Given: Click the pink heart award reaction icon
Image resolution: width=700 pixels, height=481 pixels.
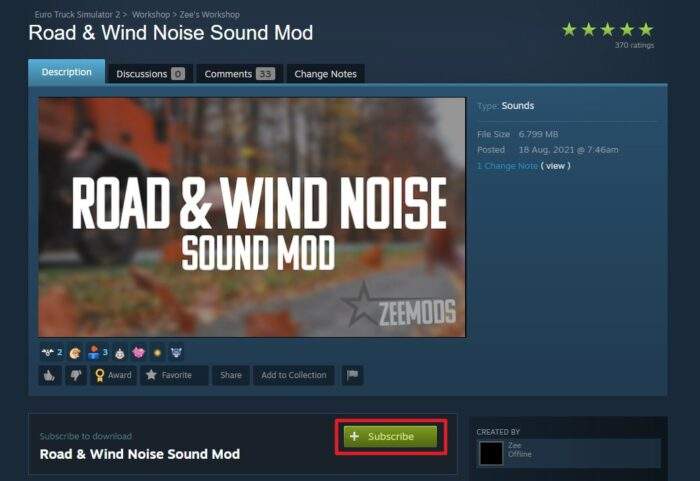Looking at the screenshot, I should 138,353.
